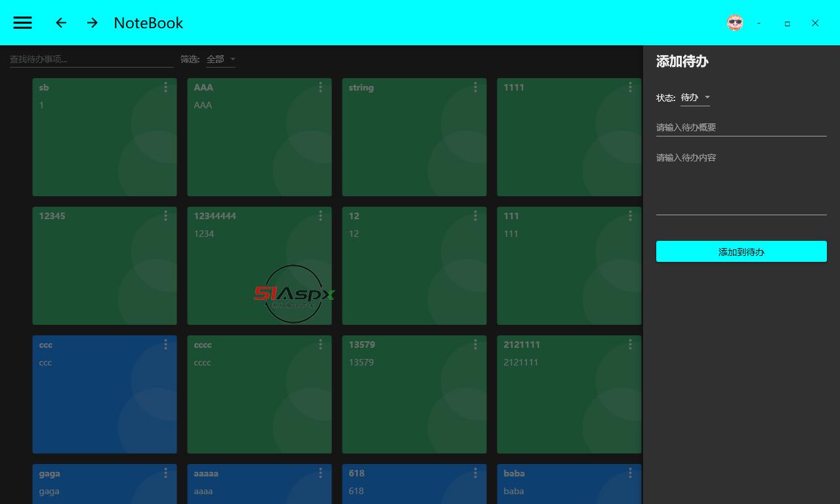Select the 'gaga' card title
Image resolution: width=840 pixels, height=504 pixels.
pos(49,473)
